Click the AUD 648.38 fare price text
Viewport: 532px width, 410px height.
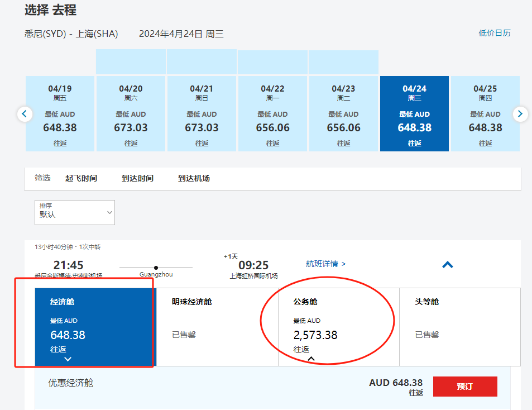coord(396,383)
